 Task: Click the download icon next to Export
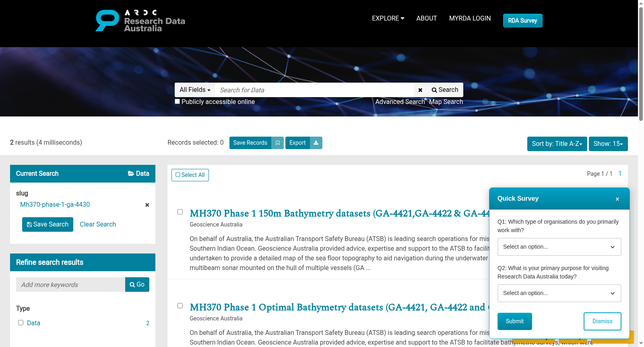point(316,143)
